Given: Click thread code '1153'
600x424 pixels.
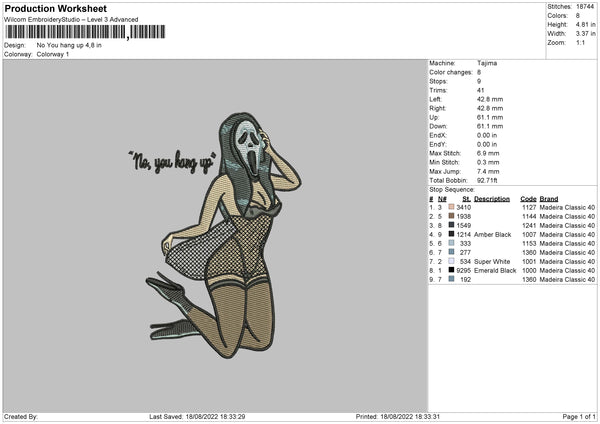Looking at the screenshot, I should tap(529, 243).
